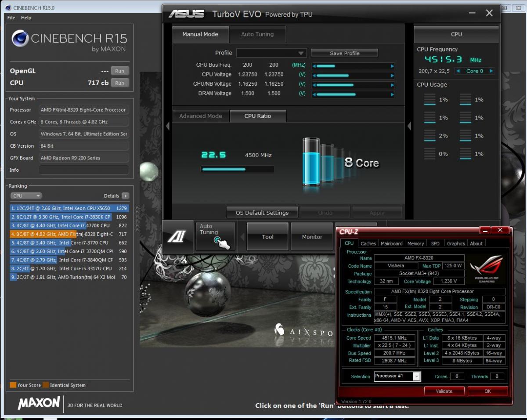The width and height of the screenshot is (527, 420).
Task: Launch Auto Tuning with the hand icon button
Action: 215,236
